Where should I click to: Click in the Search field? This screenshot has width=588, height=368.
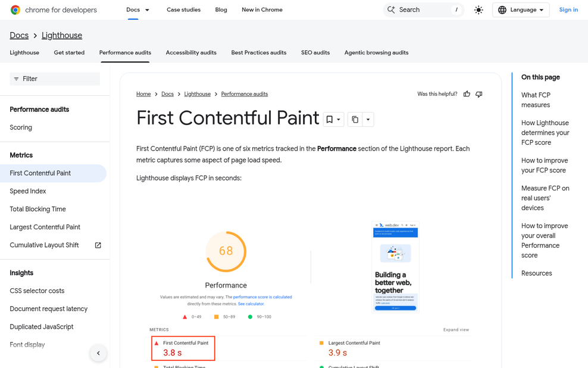pos(423,10)
